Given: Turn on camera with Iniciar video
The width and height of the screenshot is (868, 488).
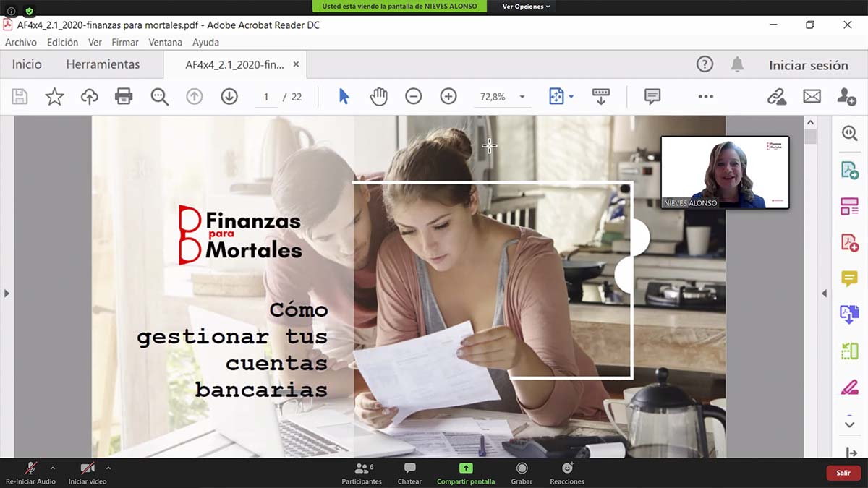Looking at the screenshot, I should (x=88, y=473).
